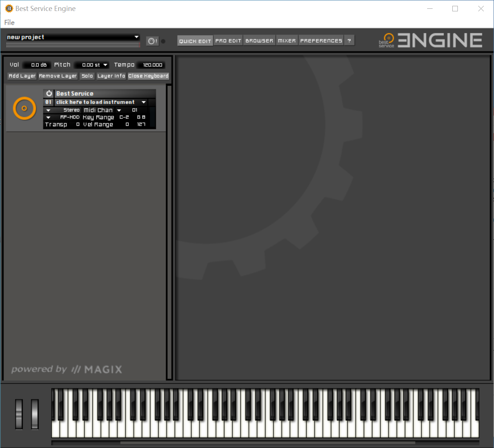Click the Add Layer button

point(22,76)
